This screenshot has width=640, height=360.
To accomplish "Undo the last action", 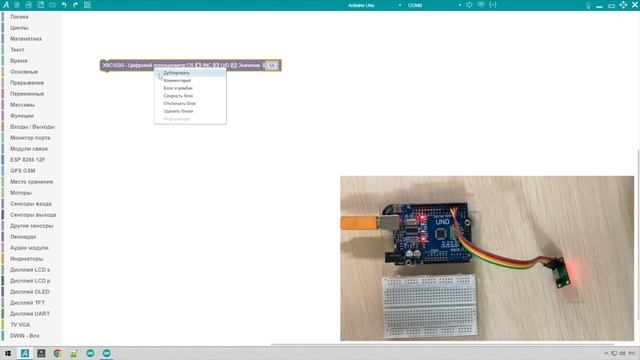I will point(64,5).
